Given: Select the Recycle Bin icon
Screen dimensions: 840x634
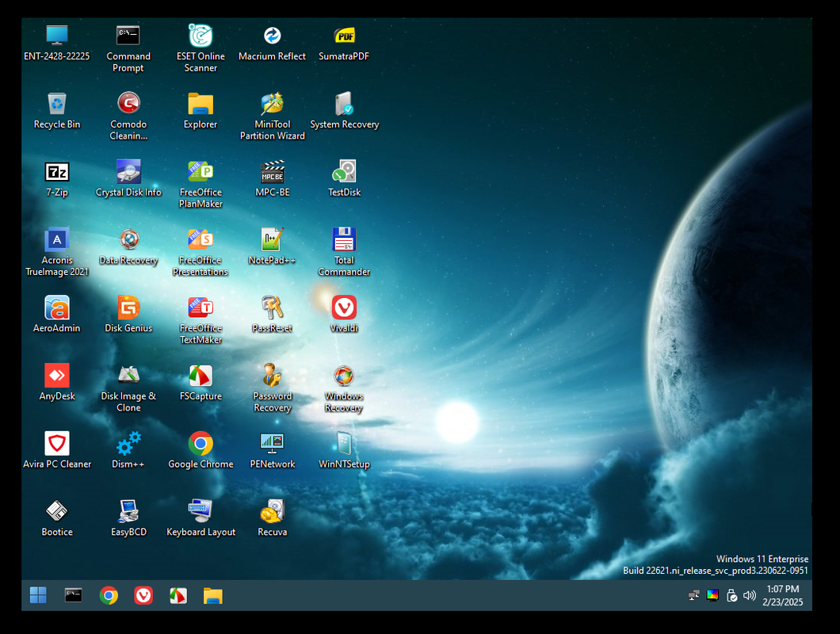Looking at the screenshot, I should [x=57, y=104].
